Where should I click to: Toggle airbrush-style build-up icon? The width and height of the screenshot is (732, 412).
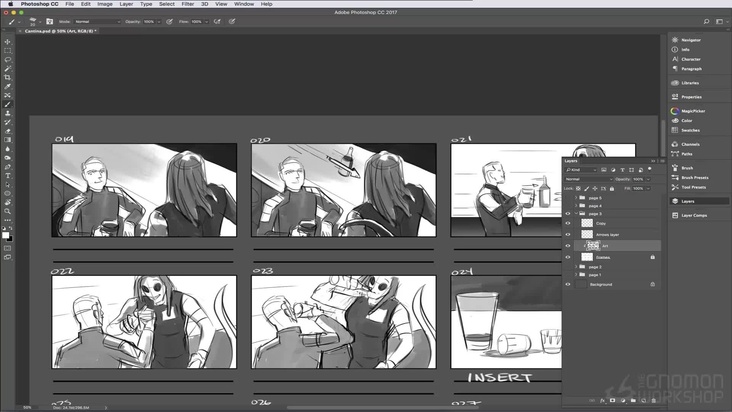coord(217,21)
